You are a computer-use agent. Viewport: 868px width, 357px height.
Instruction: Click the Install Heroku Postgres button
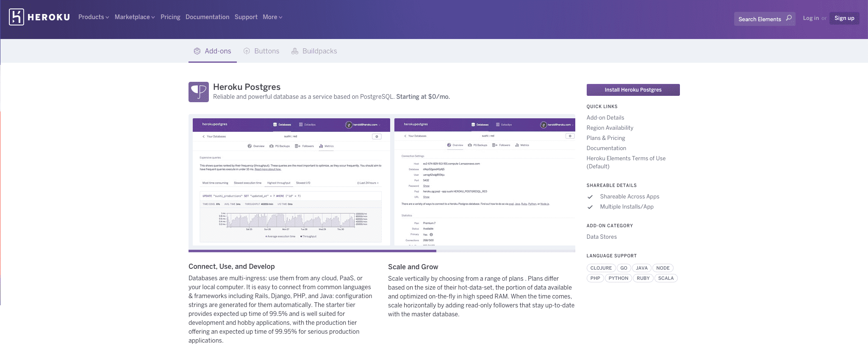coord(633,90)
